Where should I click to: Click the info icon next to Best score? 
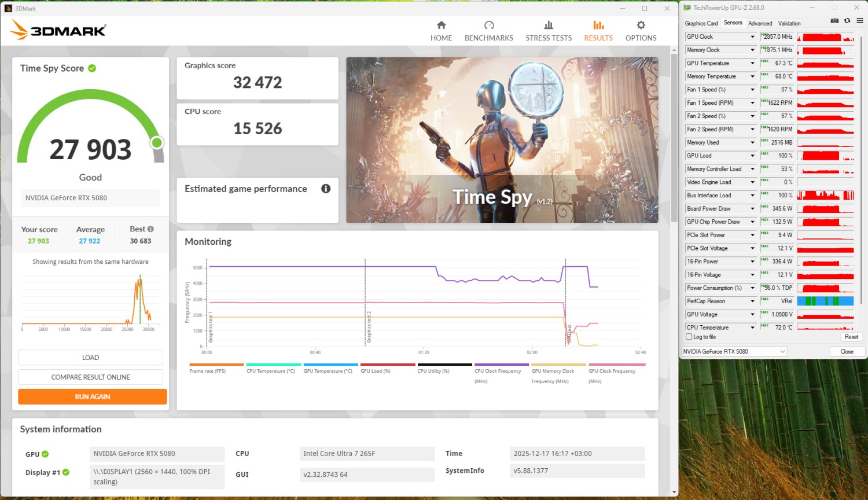click(x=150, y=229)
